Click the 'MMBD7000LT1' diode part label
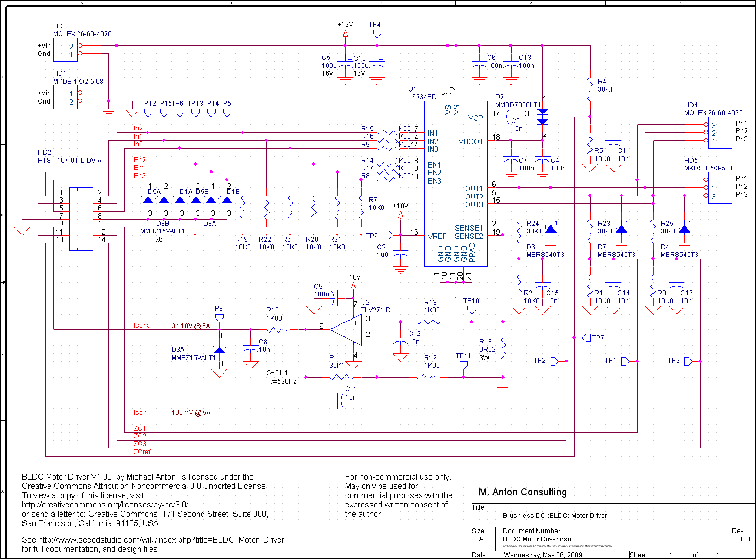Screen dimensions: 756x559 tap(518, 105)
